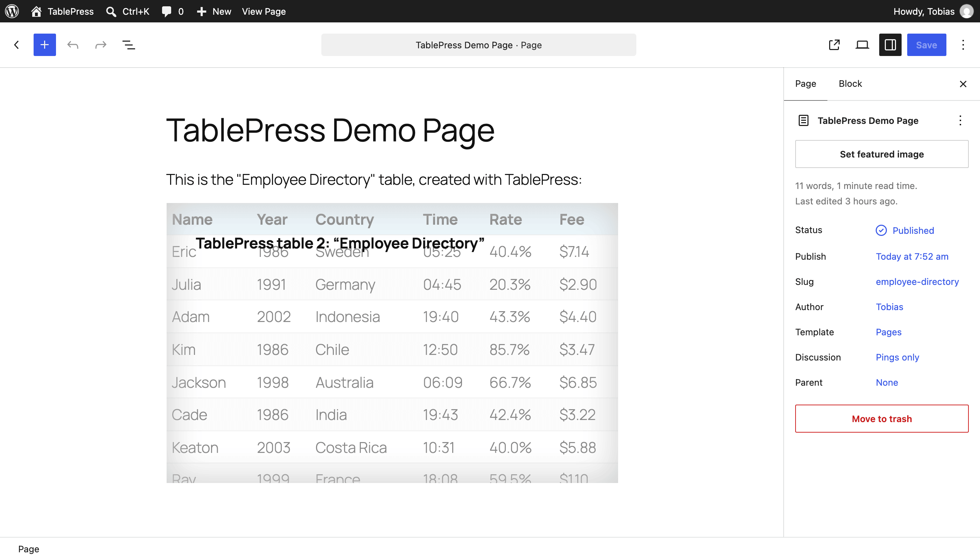Click the Fee column header
The image size is (980, 560).
[572, 219]
